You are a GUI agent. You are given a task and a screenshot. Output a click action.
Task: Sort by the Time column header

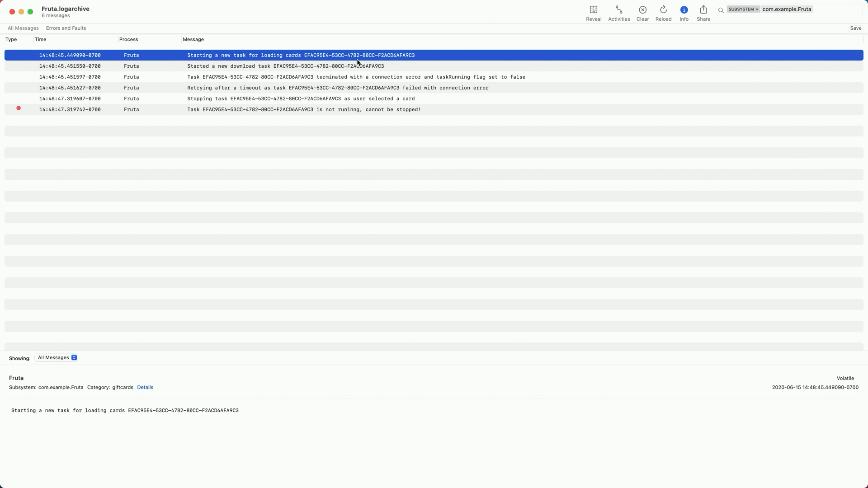click(x=40, y=39)
